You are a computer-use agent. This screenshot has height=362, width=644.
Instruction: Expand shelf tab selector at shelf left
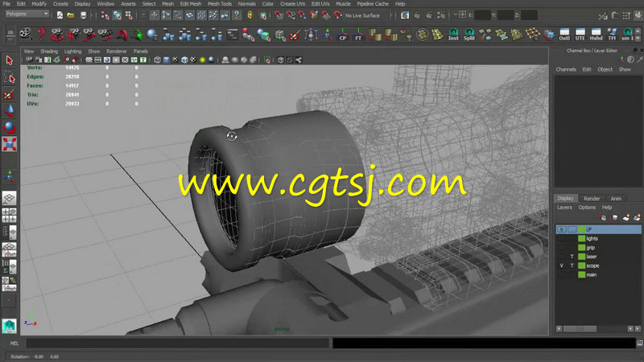coord(10,34)
